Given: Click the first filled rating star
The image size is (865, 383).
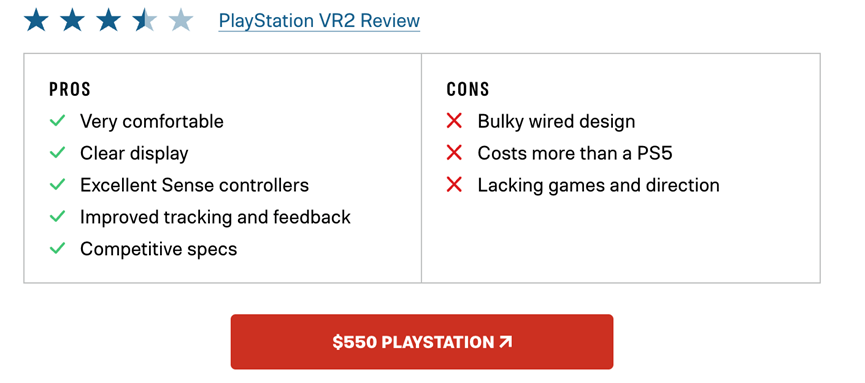Looking at the screenshot, I should coord(36,20).
